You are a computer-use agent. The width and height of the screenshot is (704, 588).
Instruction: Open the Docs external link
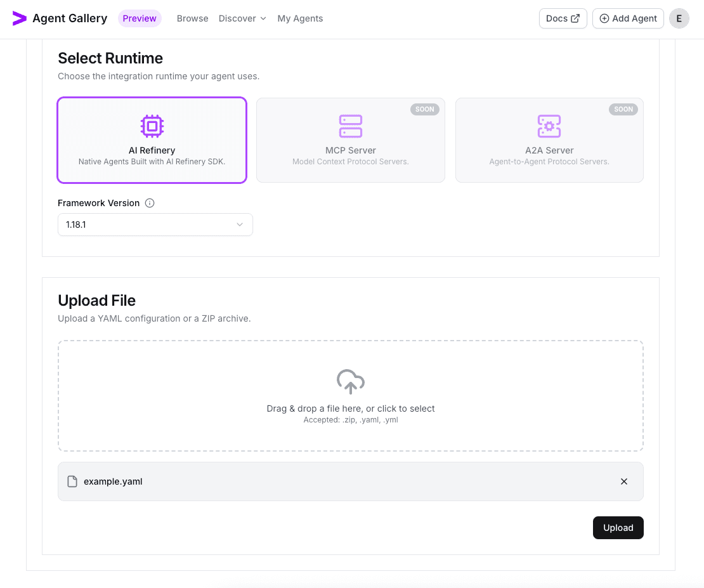click(563, 18)
